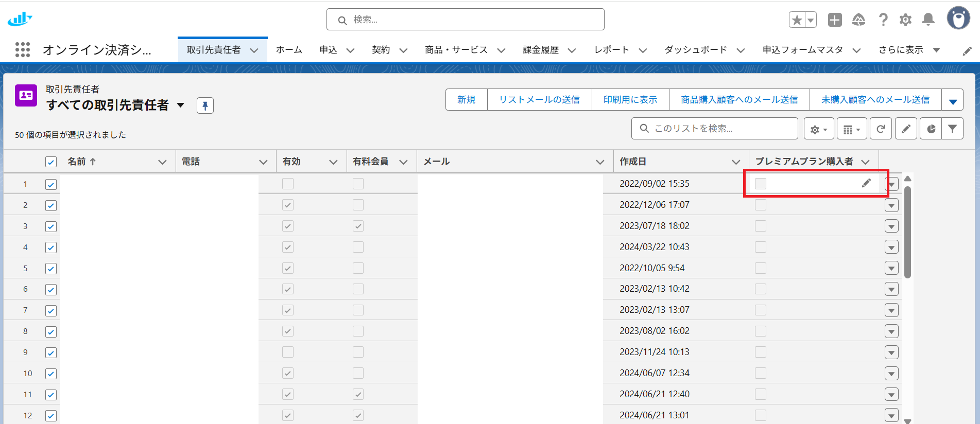
Task: Click the リストメールの送信 button
Action: (539, 100)
